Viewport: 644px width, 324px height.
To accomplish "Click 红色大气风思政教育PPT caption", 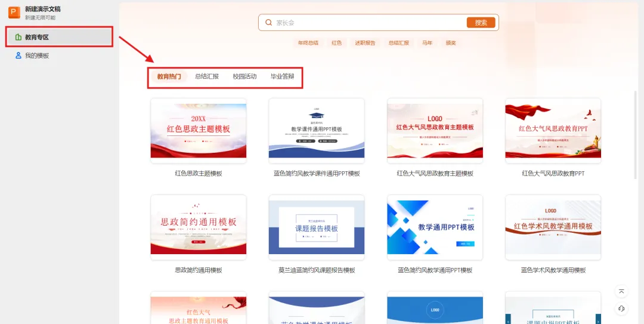I will tap(553, 174).
